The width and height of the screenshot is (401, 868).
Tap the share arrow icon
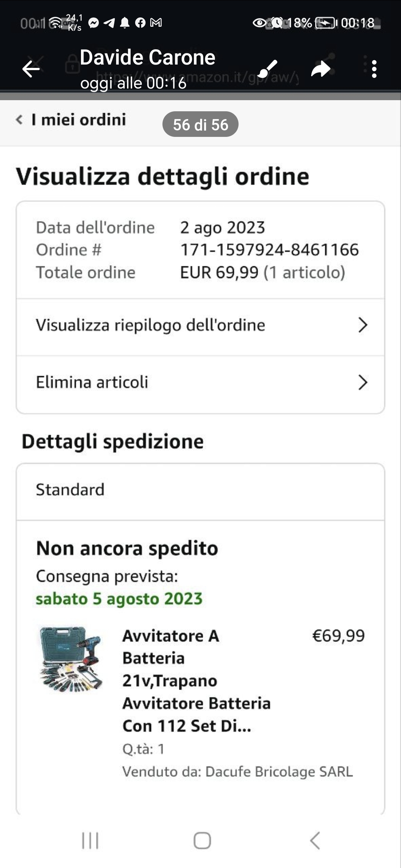pos(320,69)
